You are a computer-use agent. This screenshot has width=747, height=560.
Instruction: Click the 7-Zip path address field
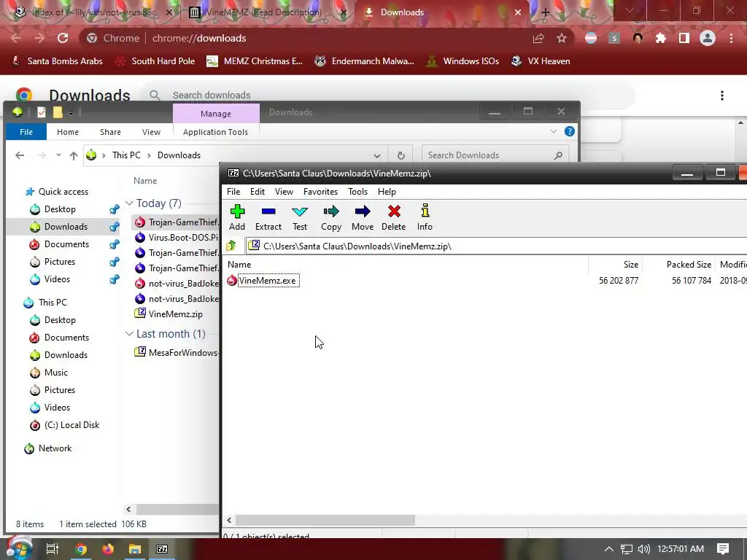click(495, 246)
